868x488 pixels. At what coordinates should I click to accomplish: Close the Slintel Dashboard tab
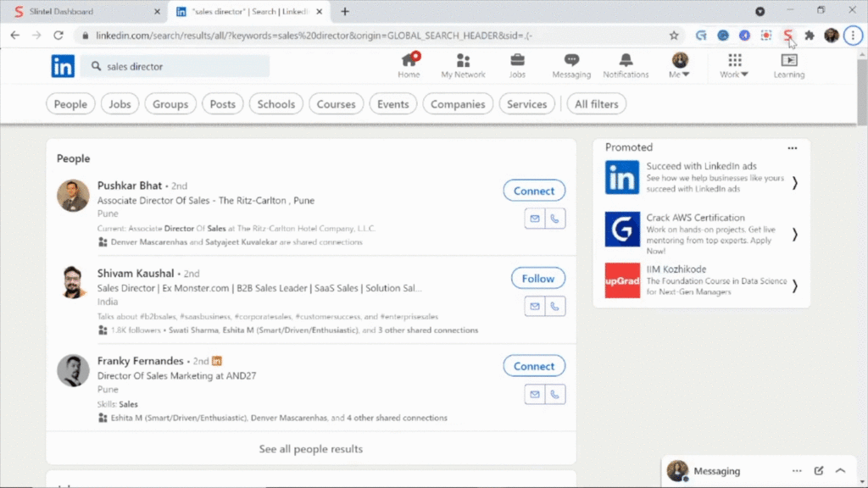coord(157,12)
